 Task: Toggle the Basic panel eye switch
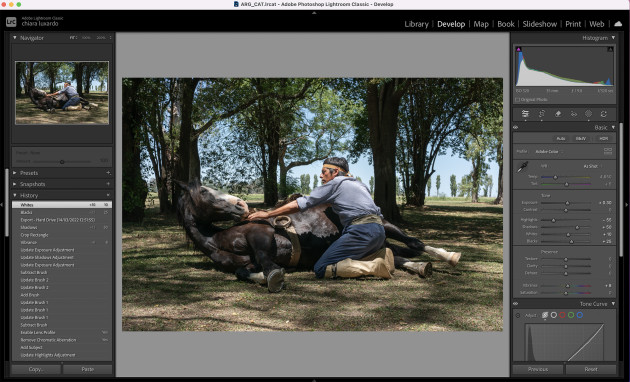(x=516, y=127)
